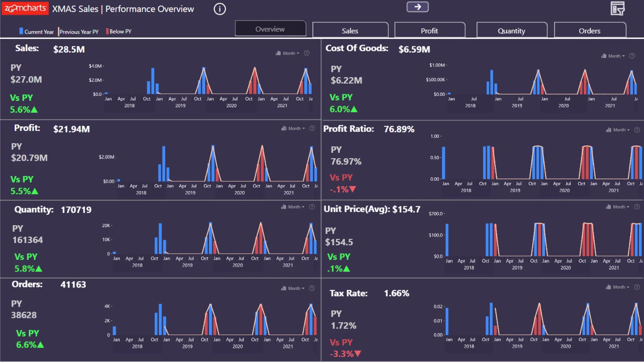Click 2019 year label on Sales chart axis
This screenshot has height=362, width=644.
180,106
